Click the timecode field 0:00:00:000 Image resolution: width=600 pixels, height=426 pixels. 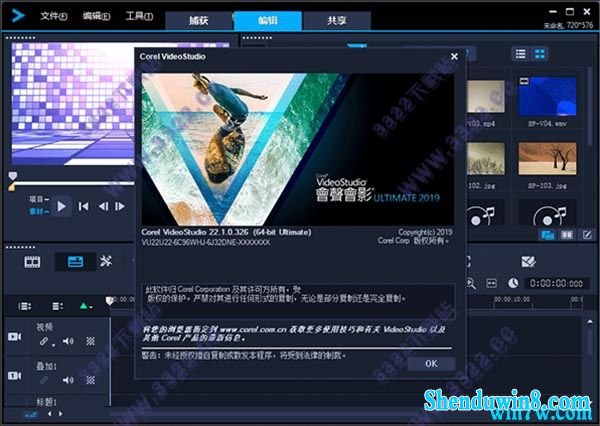(556, 284)
